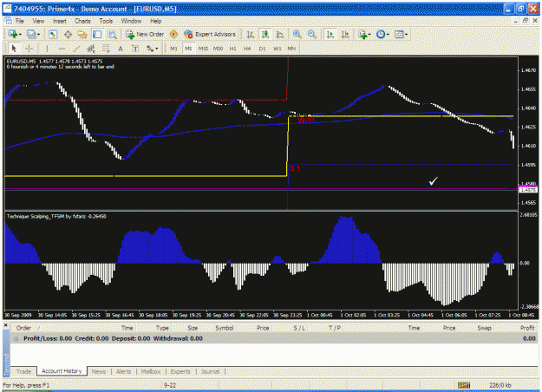Show the Market Watch window icon
Screen dimensions: 542x392
click(53, 34)
